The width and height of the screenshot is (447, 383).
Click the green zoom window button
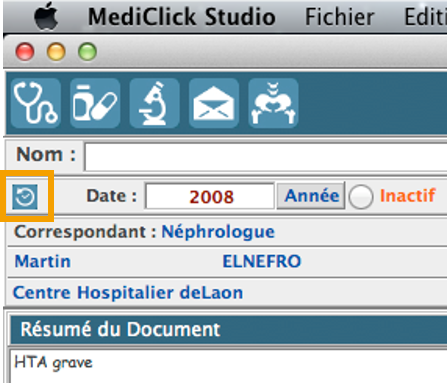tap(87, 52)
